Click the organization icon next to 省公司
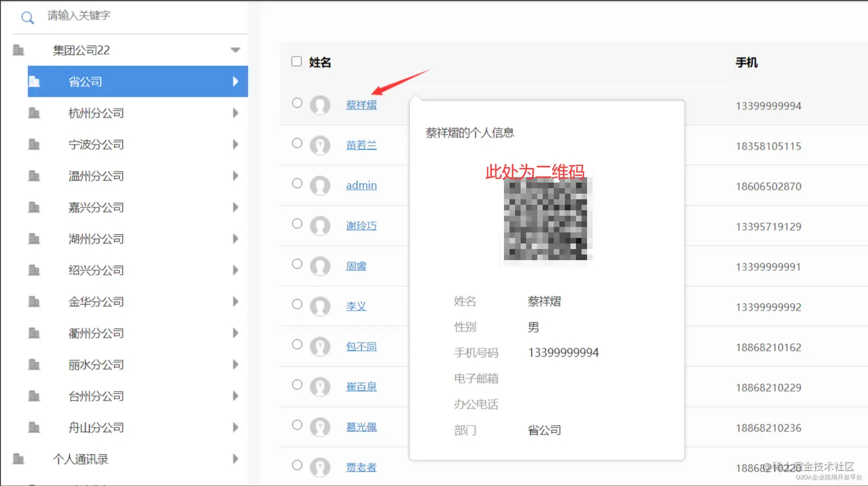The image size is (868, 486). click(36, 81)
